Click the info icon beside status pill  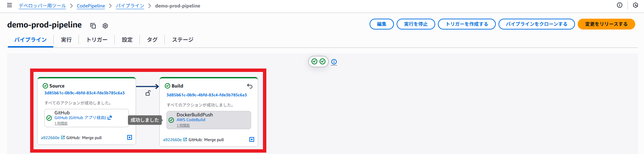pyautogui.click(x=334, y=62)
